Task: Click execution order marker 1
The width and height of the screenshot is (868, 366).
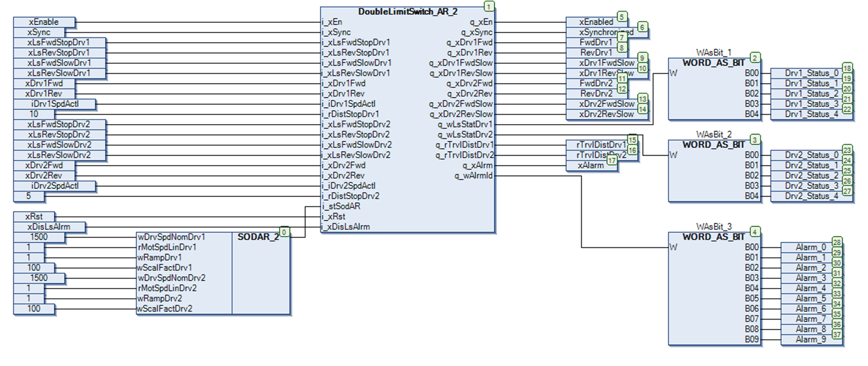Action: tap(489, 6)
